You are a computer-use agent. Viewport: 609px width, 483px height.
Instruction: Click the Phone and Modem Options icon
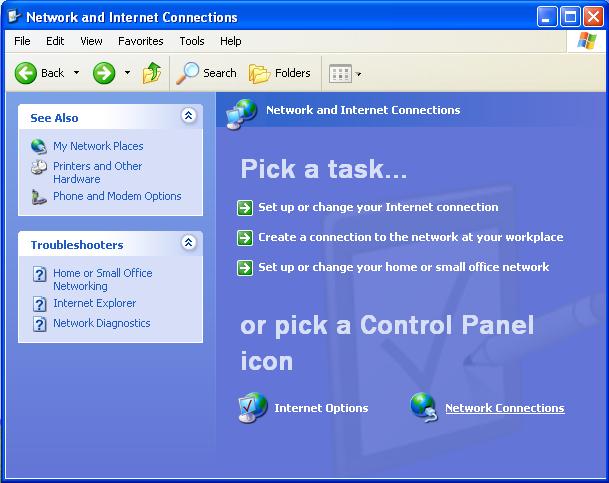[x=39, y=197]
